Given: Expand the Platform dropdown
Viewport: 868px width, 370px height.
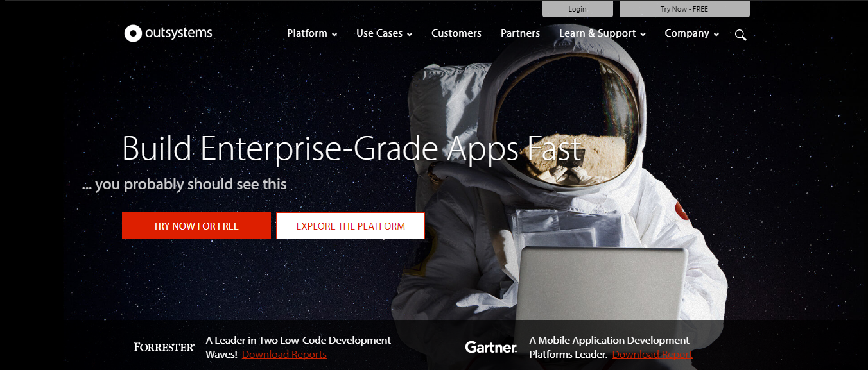Looking at the screenshot, I should pyautogui.click(x=311, y=33).
